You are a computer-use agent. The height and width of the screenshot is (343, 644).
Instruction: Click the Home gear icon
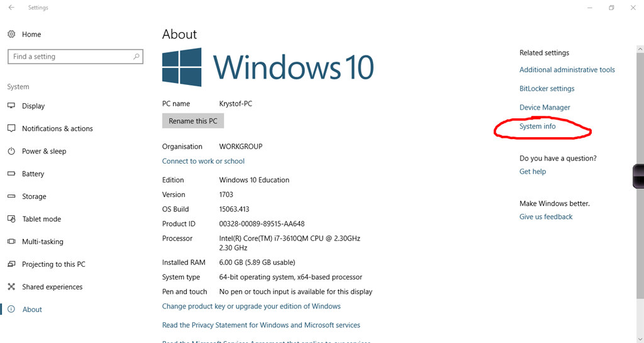[x=11, y=34]
